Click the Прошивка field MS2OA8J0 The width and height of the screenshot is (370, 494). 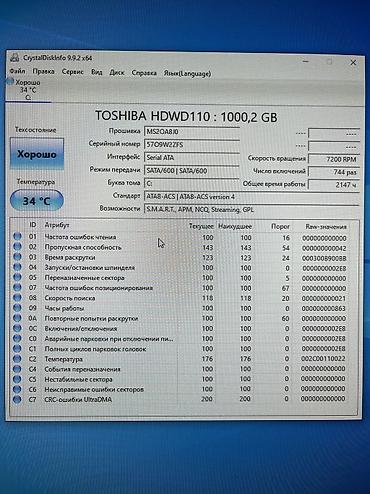click(192, 132)
